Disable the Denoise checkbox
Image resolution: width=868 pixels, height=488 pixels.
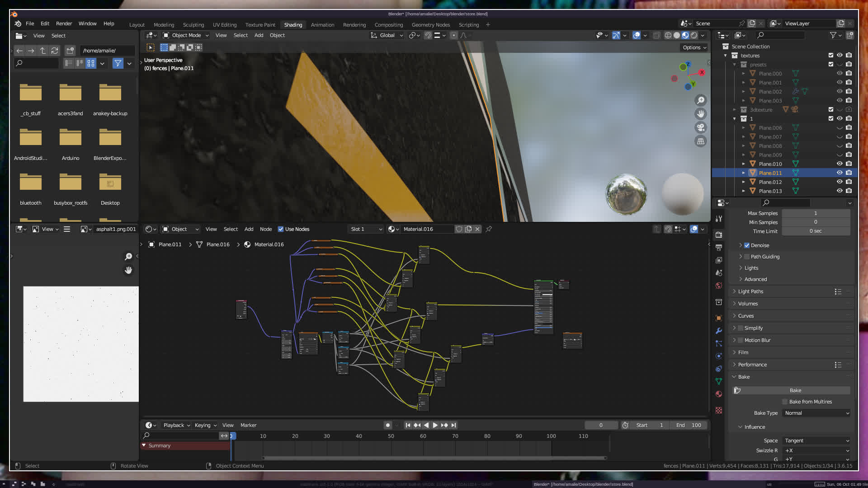(x=747, y=245)
